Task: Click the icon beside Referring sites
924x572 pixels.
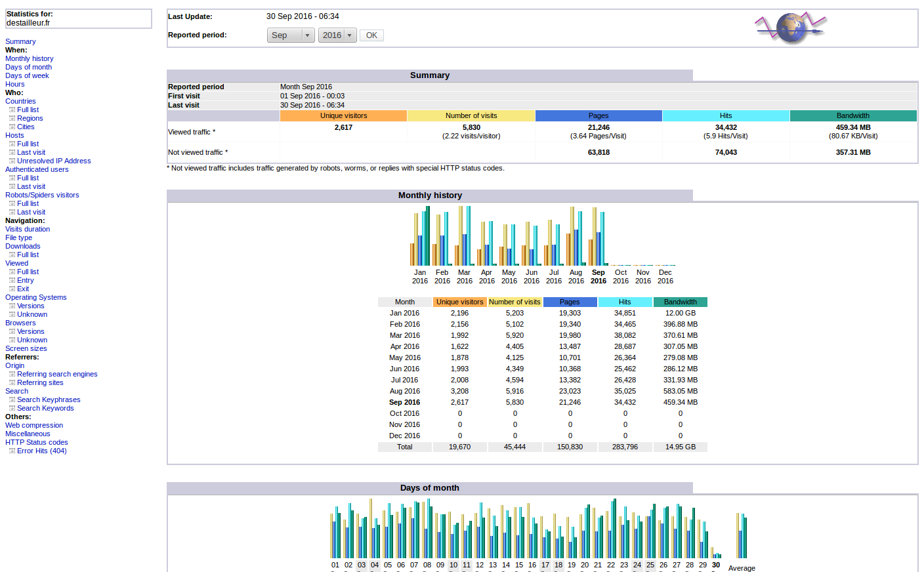Action: pyautogui.click(x=12, y=383)
